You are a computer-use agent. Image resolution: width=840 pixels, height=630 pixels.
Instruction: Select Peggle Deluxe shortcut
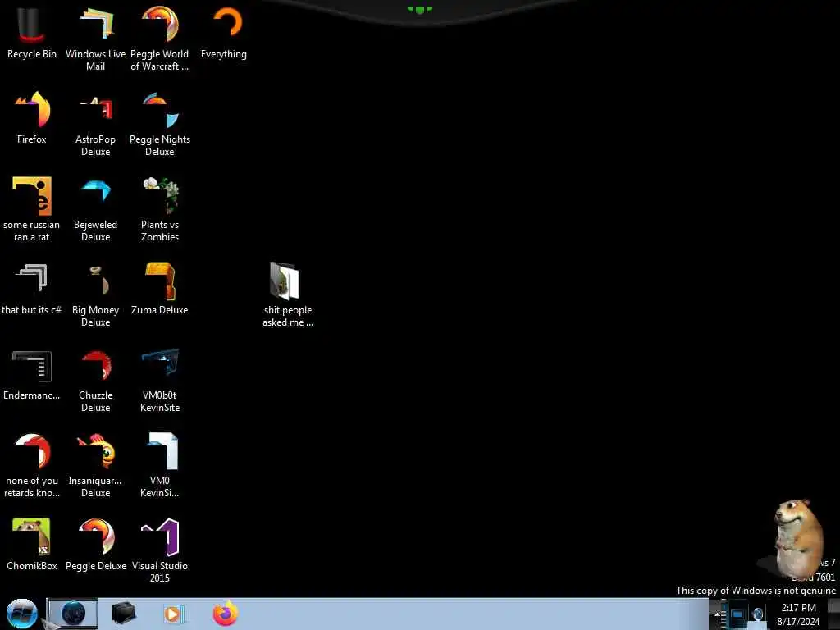coord(96,545)
